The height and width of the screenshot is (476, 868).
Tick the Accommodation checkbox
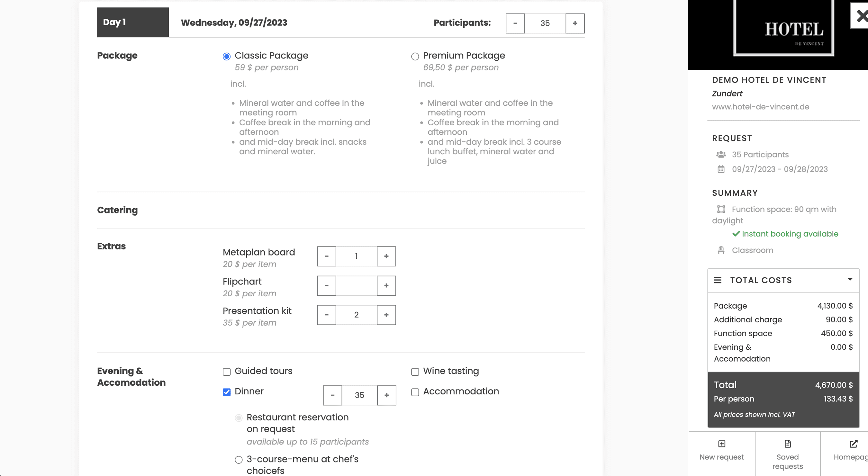click(415, 392)
